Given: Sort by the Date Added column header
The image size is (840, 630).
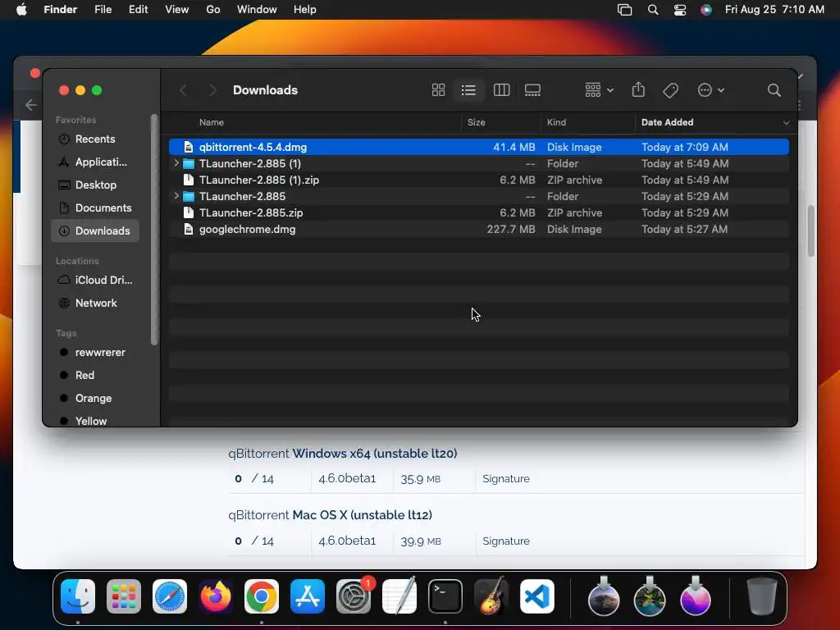Looking at the screenshot, I should click(x=668, y=123).
